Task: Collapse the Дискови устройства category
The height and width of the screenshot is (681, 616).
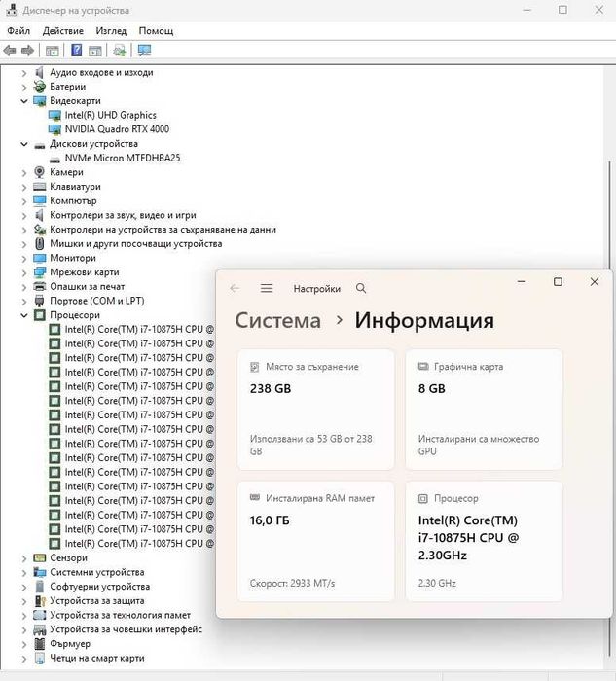Action: tap(24, 144)
